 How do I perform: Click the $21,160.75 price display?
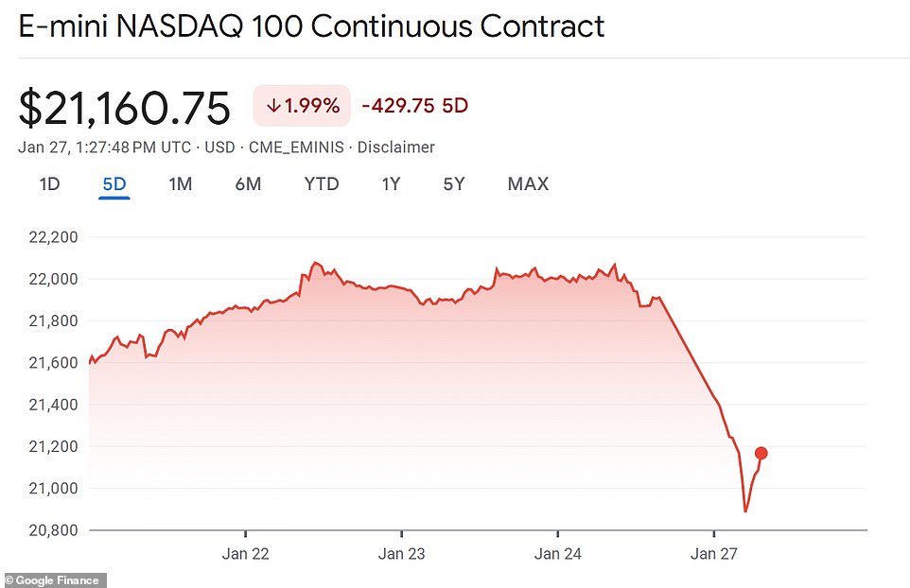click(x=124, y=107)
